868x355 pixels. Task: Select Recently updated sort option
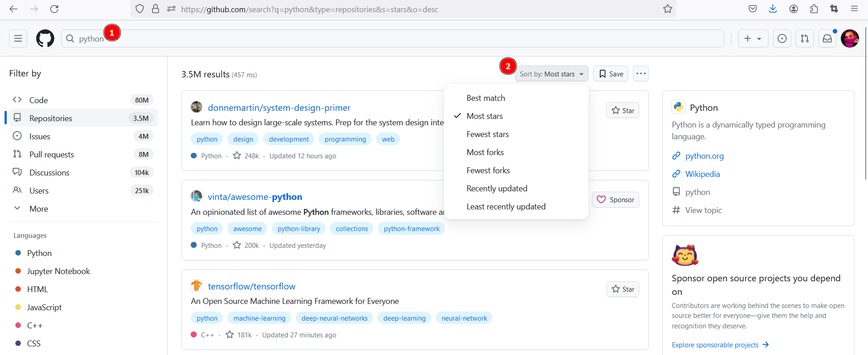(516, 189)
